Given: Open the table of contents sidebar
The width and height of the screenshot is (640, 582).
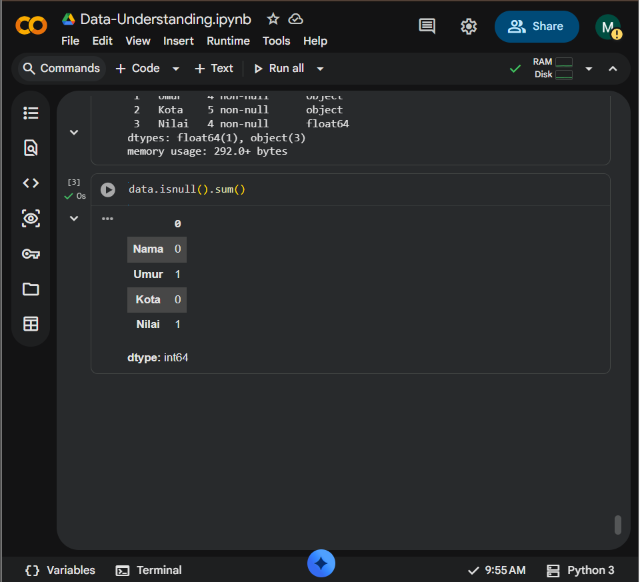Looking at the screenshot, I should 31,113.
